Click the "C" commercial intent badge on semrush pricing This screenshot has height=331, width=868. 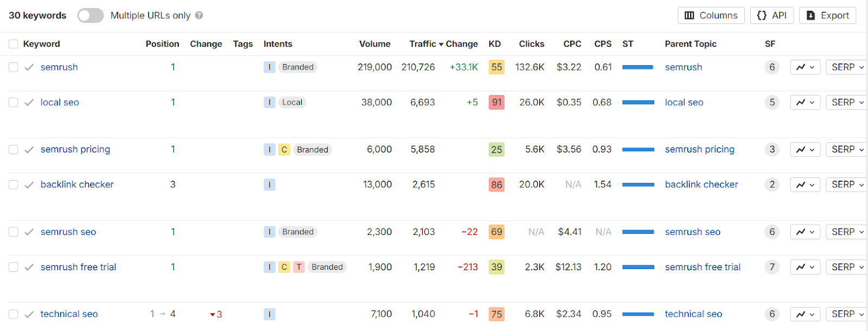click(283, 149)
